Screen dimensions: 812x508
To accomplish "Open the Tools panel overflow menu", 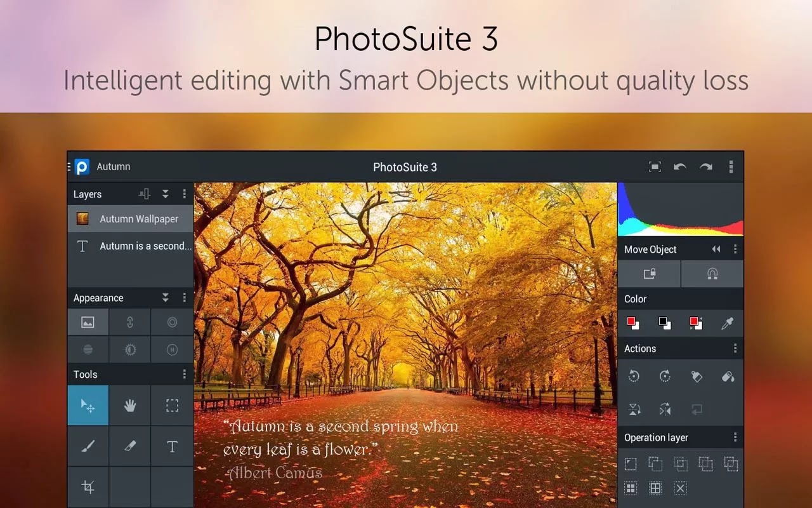I will (x=185, y=374).
